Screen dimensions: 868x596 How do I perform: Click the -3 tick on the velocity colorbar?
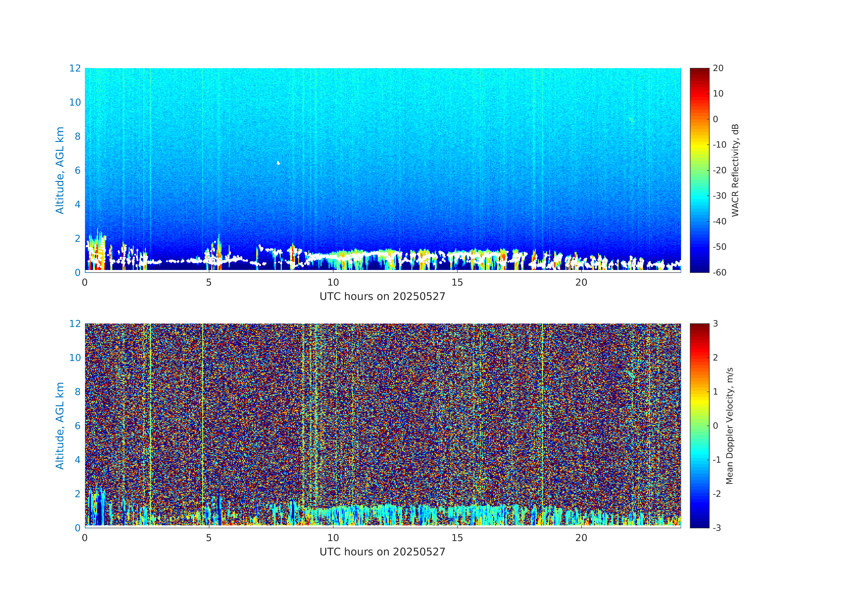tap(717, 528)
